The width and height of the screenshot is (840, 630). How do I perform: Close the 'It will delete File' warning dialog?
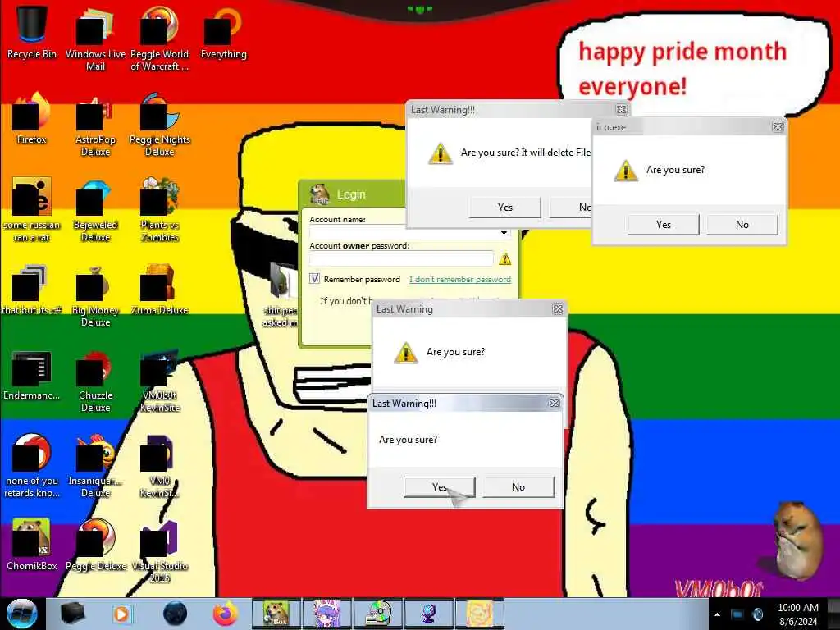pyautogui.click(x=621, y=109)
